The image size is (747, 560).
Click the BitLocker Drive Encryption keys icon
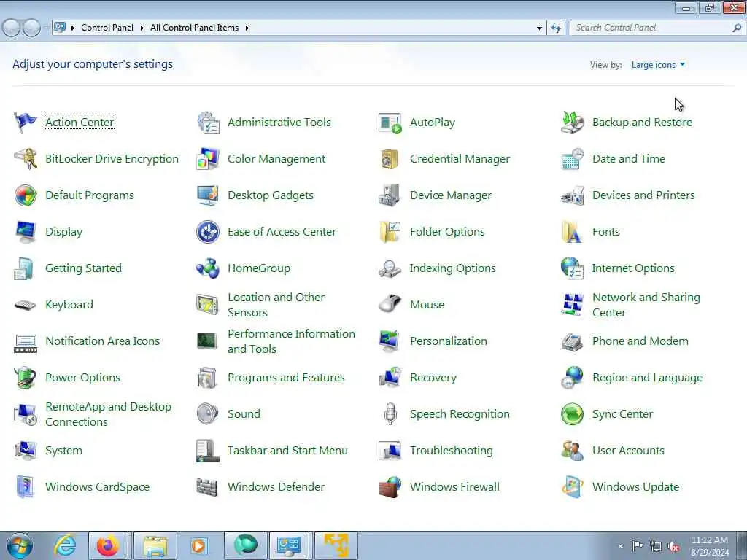26,159
